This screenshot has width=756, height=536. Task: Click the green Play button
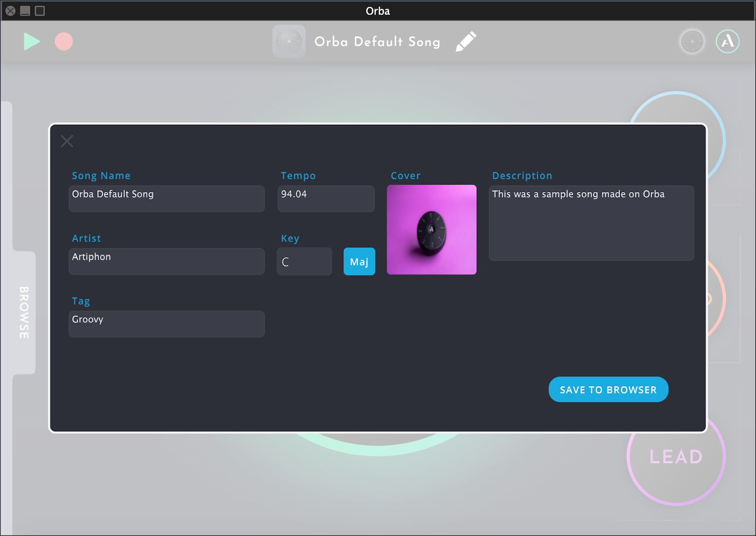click(x=32, y=42)
